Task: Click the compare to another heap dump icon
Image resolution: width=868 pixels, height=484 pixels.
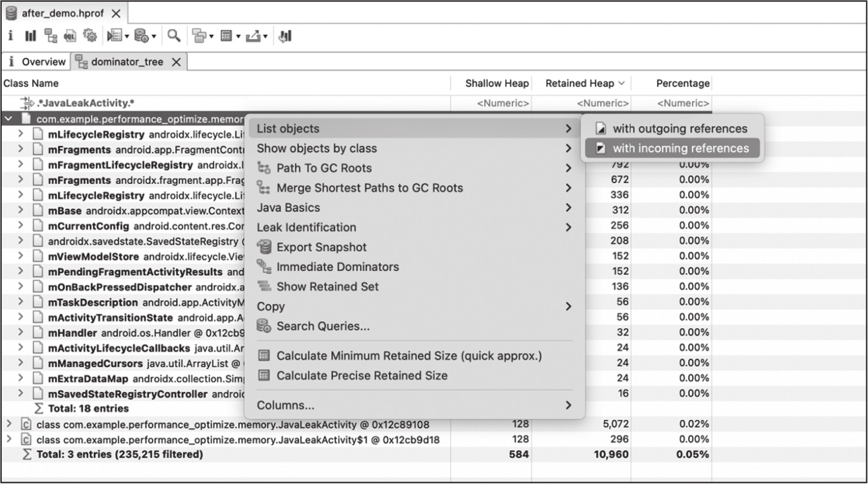Action: point(285,36)
